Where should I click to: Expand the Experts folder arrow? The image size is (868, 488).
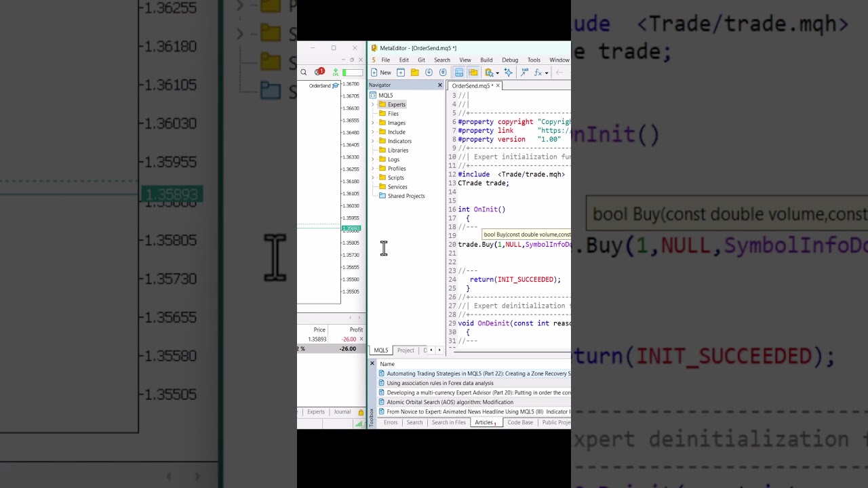click(372, 104)
